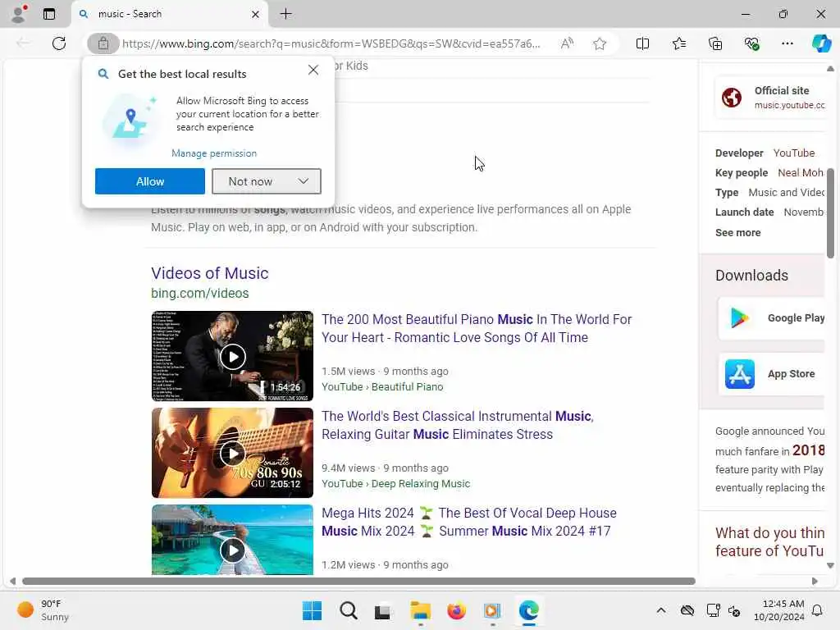Open the notification bell
Screen dimensions: 840x630
click(818, 610)
